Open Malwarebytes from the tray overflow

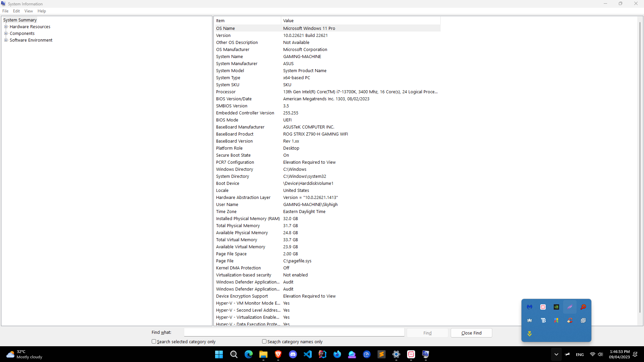(x=530, y=307)
